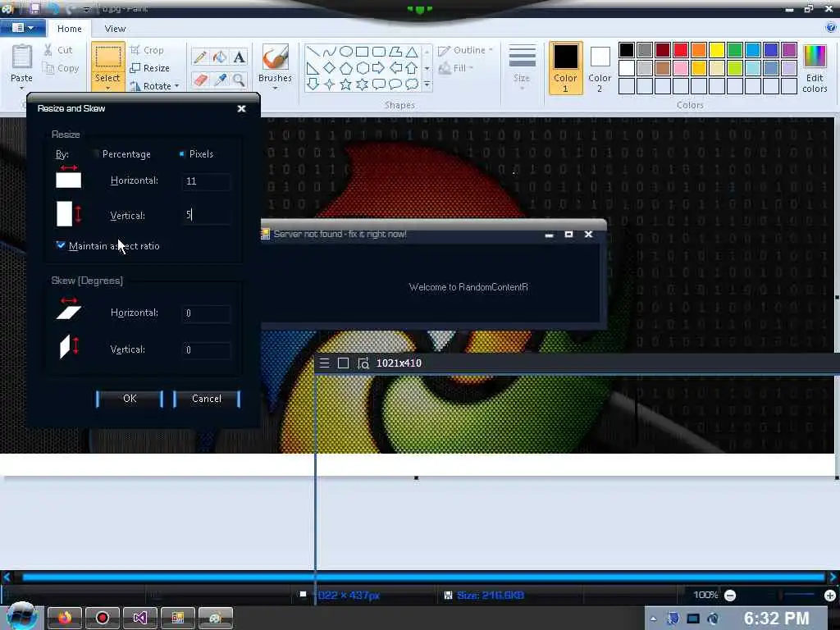Zoom in with the plus button
Screen dimensions: 840x630
pyautogui.click(x=830, y=596)
